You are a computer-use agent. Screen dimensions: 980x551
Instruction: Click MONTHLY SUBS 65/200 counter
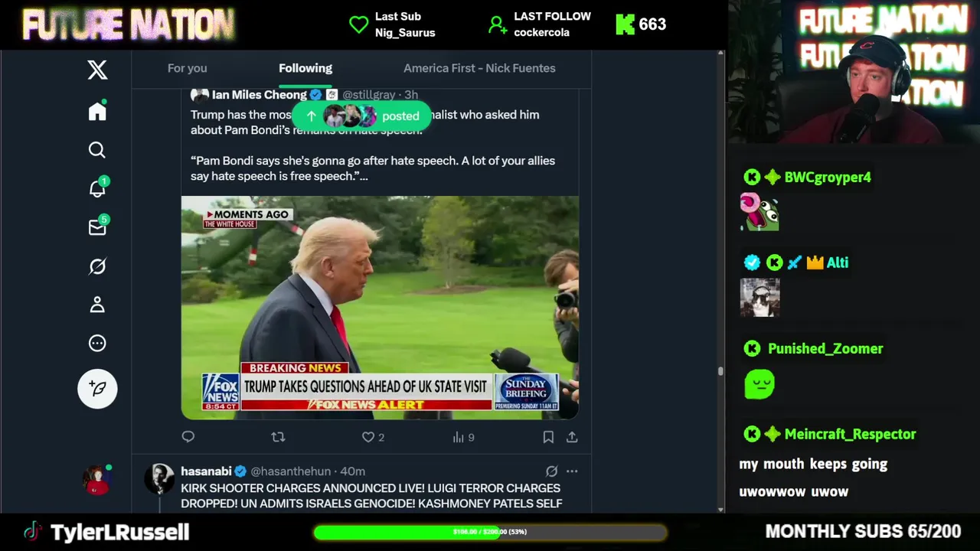pyautogui.click(x=863, y=532)
